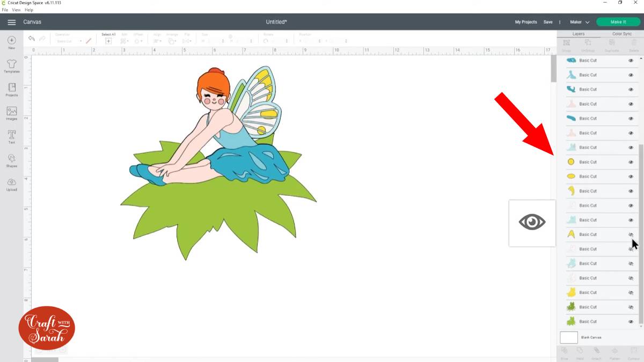Viewport: 644px width, 362px height.
Task: Hide the bottom light green leaf layer
Action: pyautogui.click(x=631, y=322)
